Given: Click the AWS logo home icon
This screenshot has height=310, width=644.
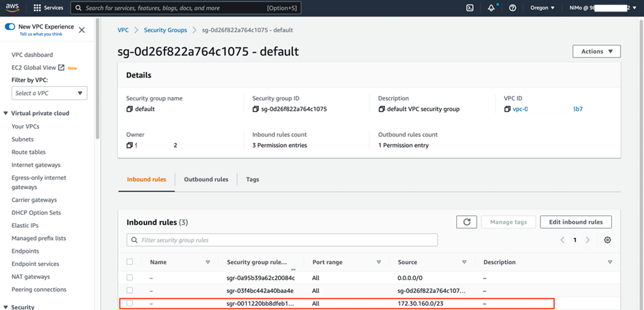Looking at the screenshot, I should [15, 8].
